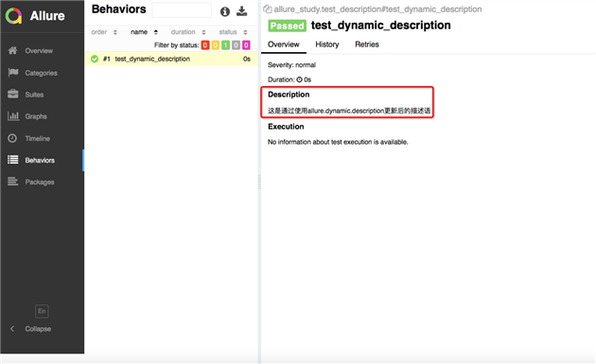The height and width of the screenshot is (364, 596).
Task: Click the info icon beside Behaviors
Action: pyautogui.click(x=225, y=11)
